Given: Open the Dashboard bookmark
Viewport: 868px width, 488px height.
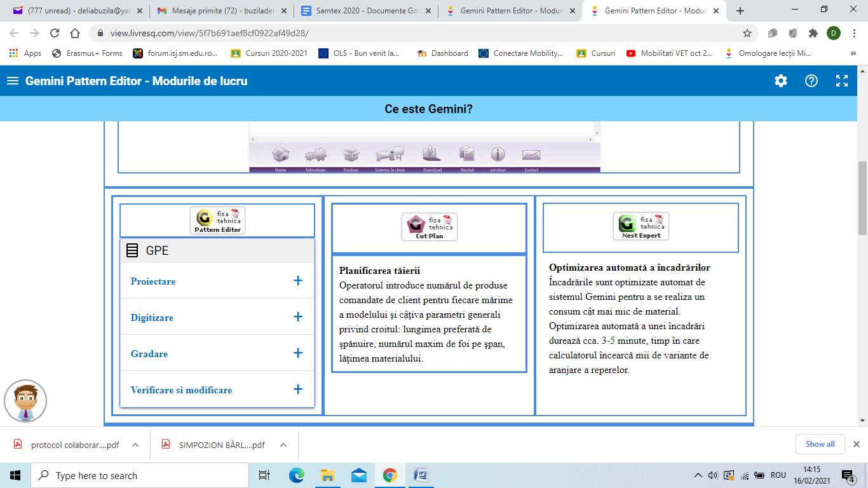Looking at the screenshot, I should [442, 53].
